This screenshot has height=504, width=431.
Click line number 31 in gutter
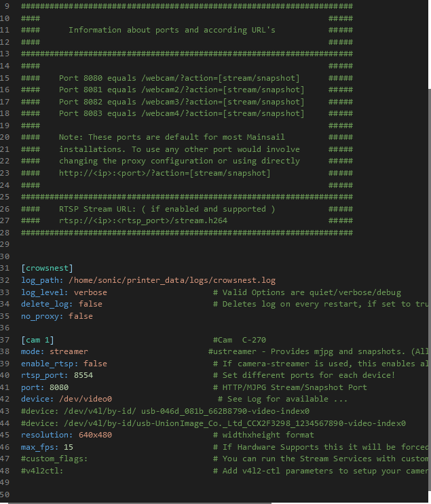point(5,268)
